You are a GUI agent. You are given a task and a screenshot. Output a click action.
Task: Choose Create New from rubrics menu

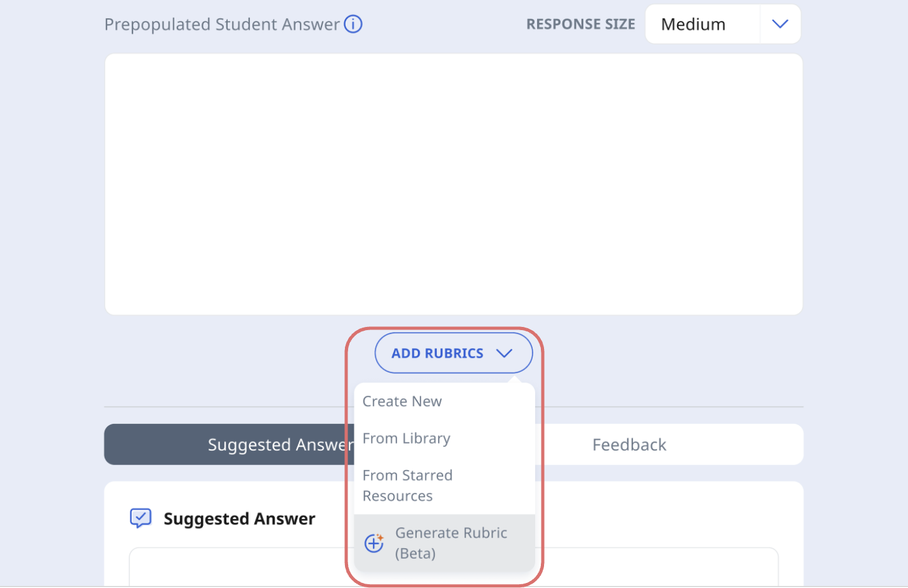coord(402,401)
